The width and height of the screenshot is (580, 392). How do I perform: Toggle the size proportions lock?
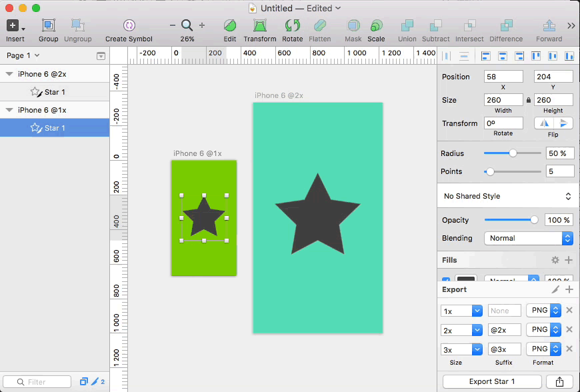click(x=529, y=100)
